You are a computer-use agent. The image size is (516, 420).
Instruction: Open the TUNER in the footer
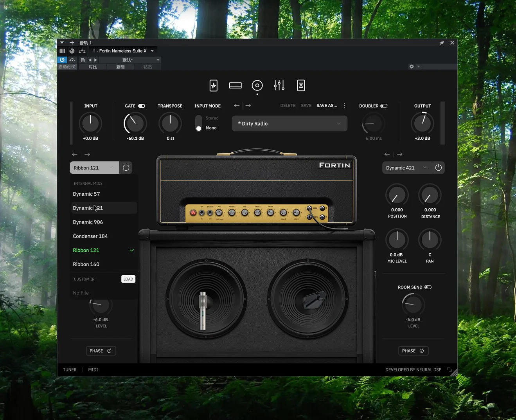[70, 370]
